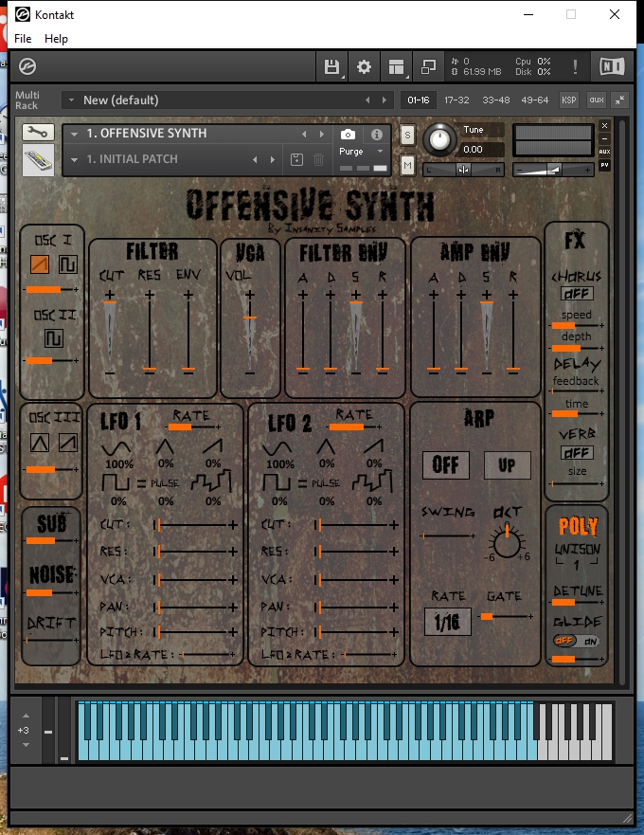Open the File menu
This screenshot has width=644, height=835.
pos(23,38)
